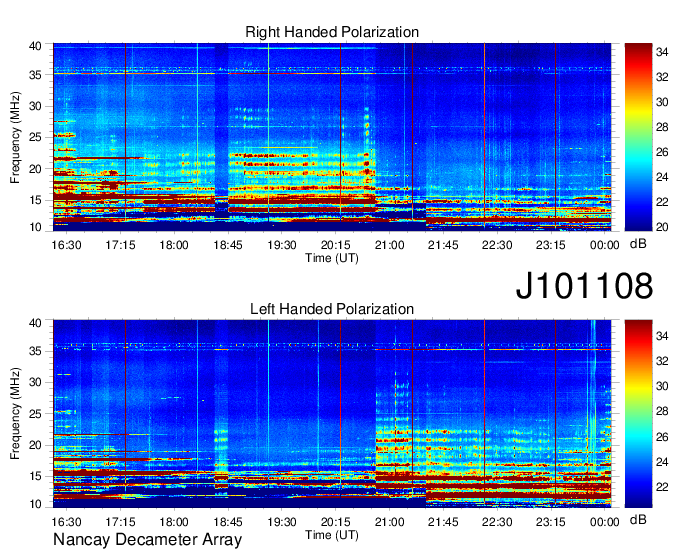Click the '20' frequency tick on top plot
This screenshot has height=552, width=680.
pos(35,169)
